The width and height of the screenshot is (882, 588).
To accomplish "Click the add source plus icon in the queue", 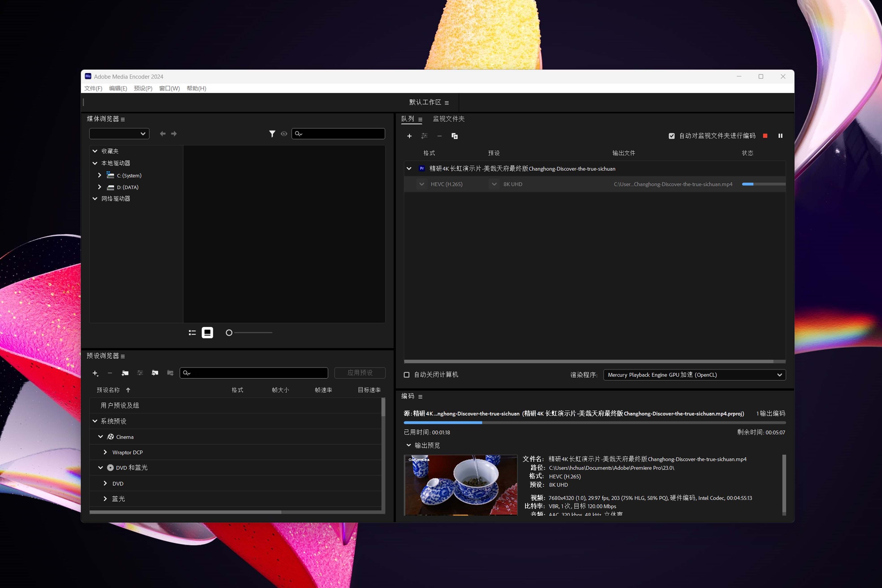I will 409,136.
